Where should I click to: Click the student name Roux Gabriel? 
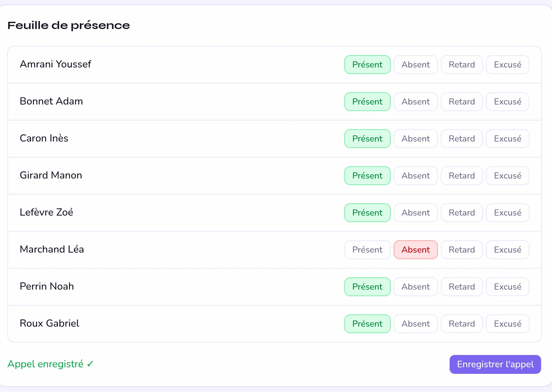point(49,323)
